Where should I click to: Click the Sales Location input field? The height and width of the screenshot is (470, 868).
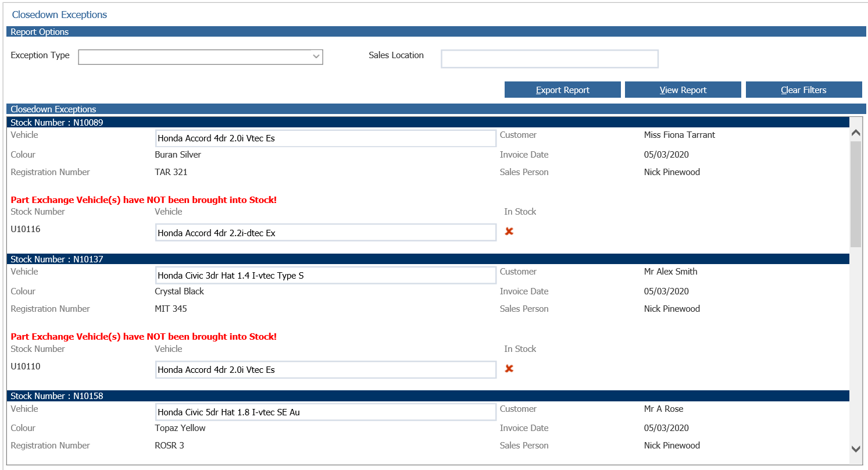[549, 59]
